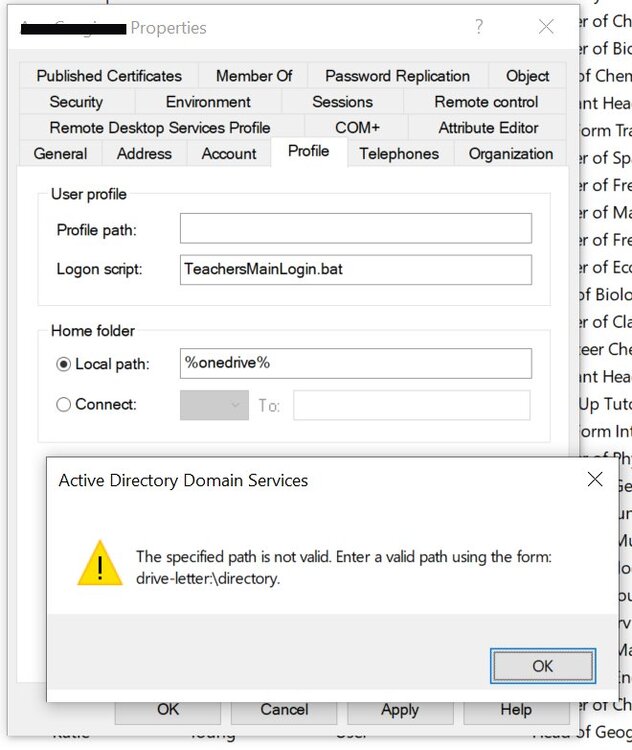
Task: Open the Published Certificates tab
Action: pos(109,76)
